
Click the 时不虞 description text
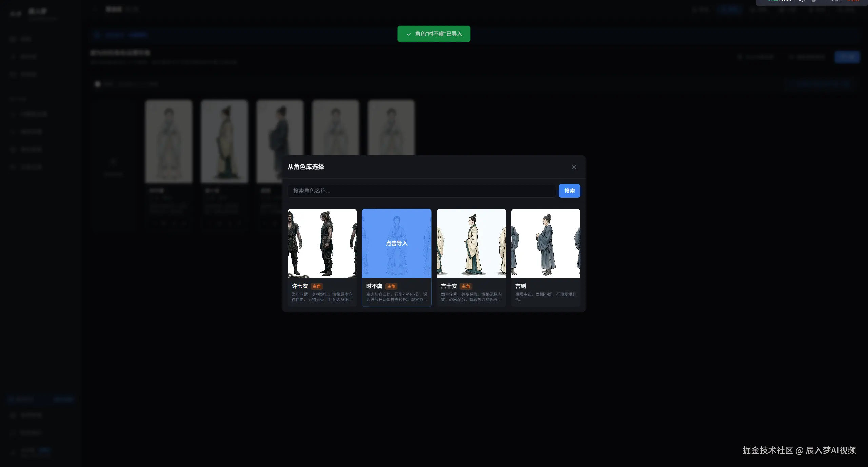(396, 297)
